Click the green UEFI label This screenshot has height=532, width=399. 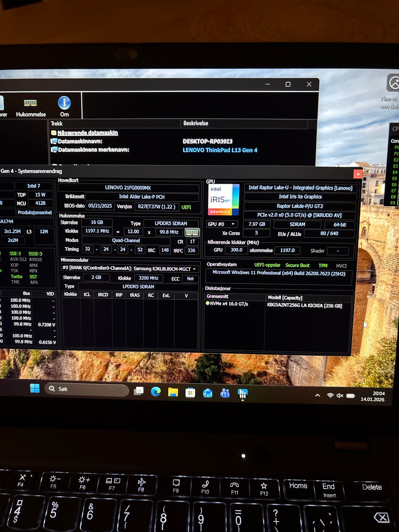point(186,207)
